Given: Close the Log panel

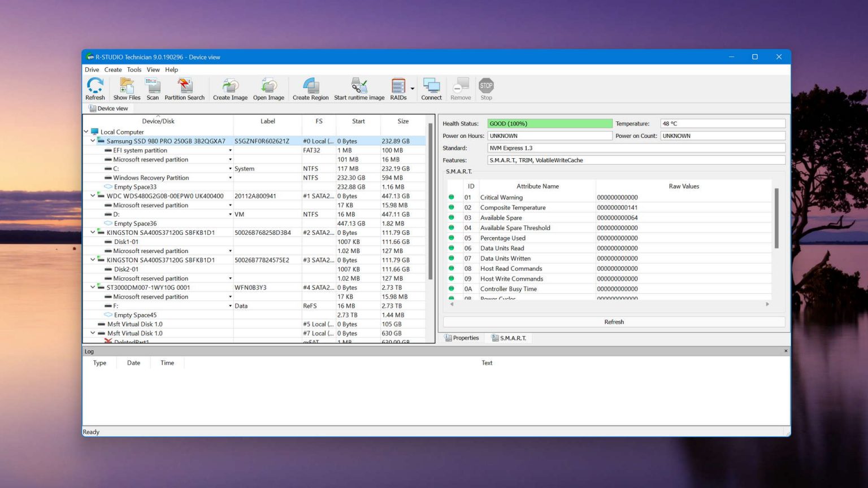Looking at the screenshot, I should [785, 351].
